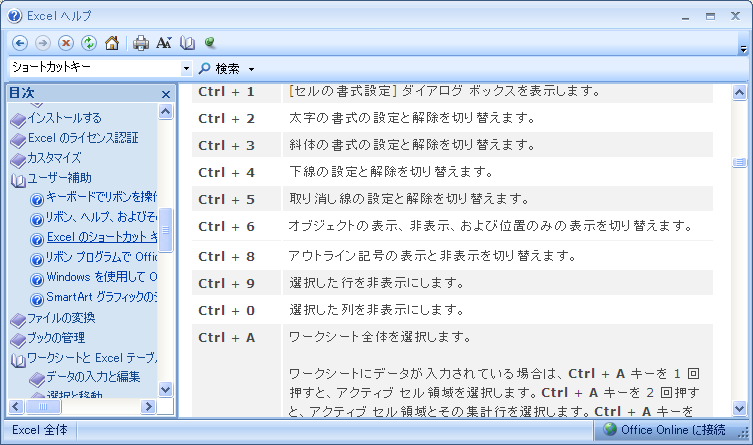Viewport: 753px width, 445px height.
Task: Click text 下線の設定と解除を切り替えます。
Action: [x=391, y=172]
